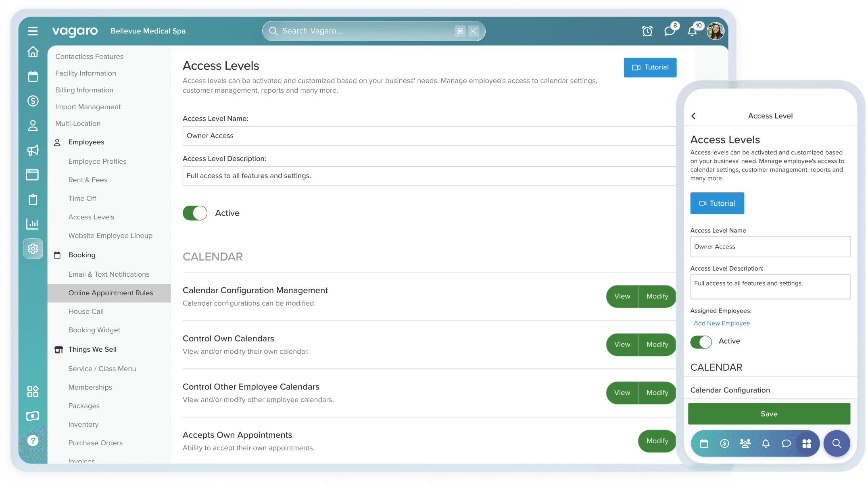Tap the mobile search magnifier button

(x=837, y=444)
